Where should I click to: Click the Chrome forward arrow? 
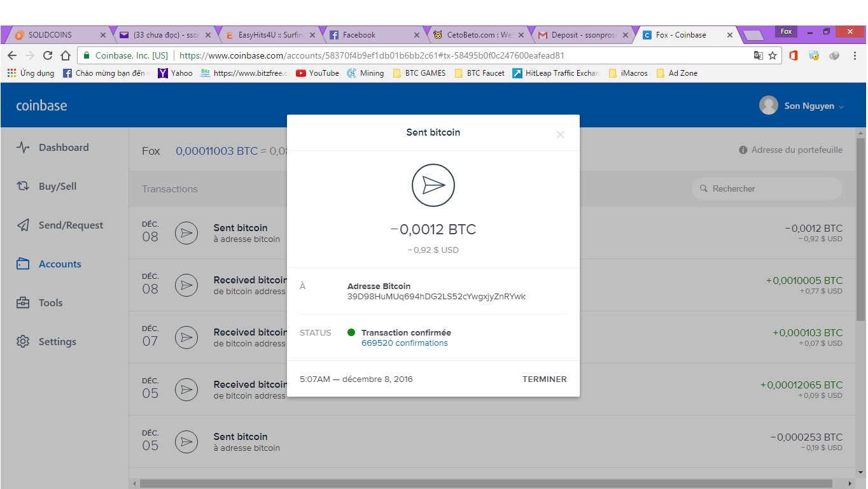pyautogui.click(x=30, y=55)
